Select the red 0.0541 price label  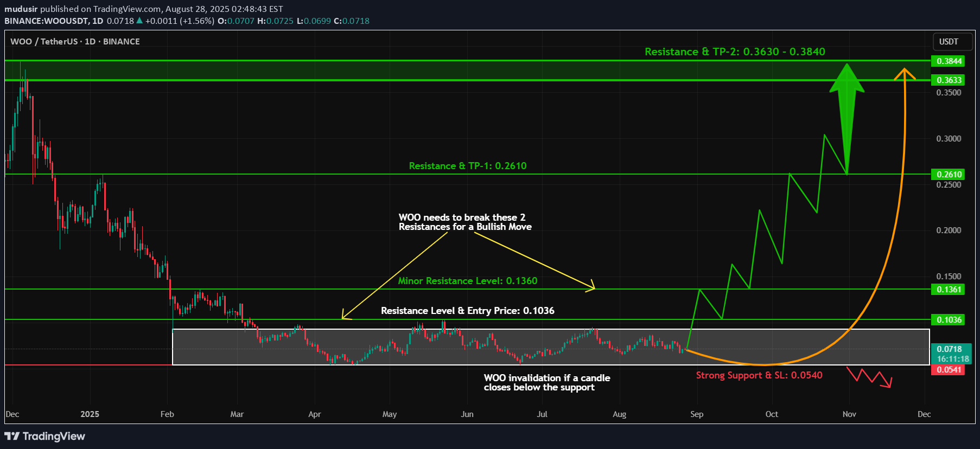click(948, 370)
